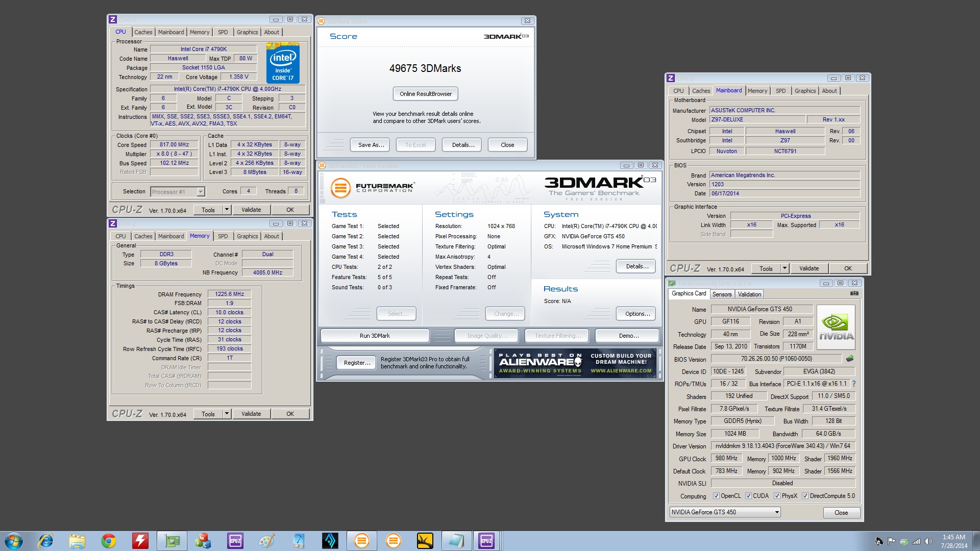
Task: Click the black and blue arrow taskbar icon
Action: tap(330, 540)
